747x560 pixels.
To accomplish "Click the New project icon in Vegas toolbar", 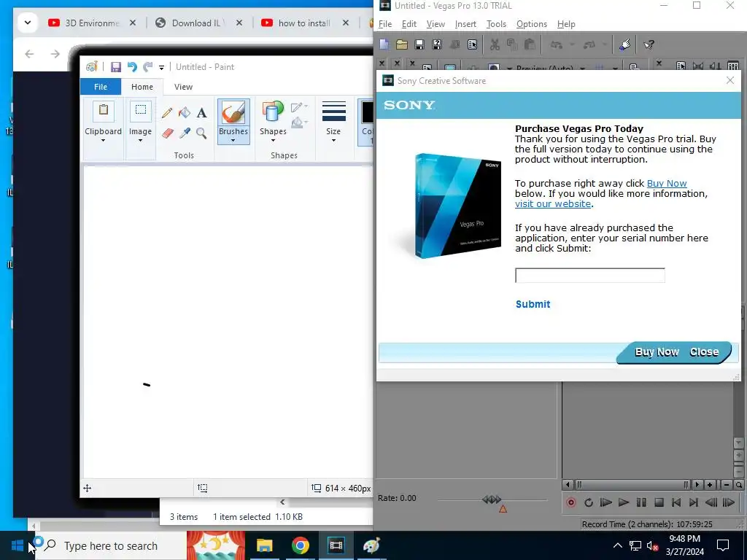I will tap(384, 44).
